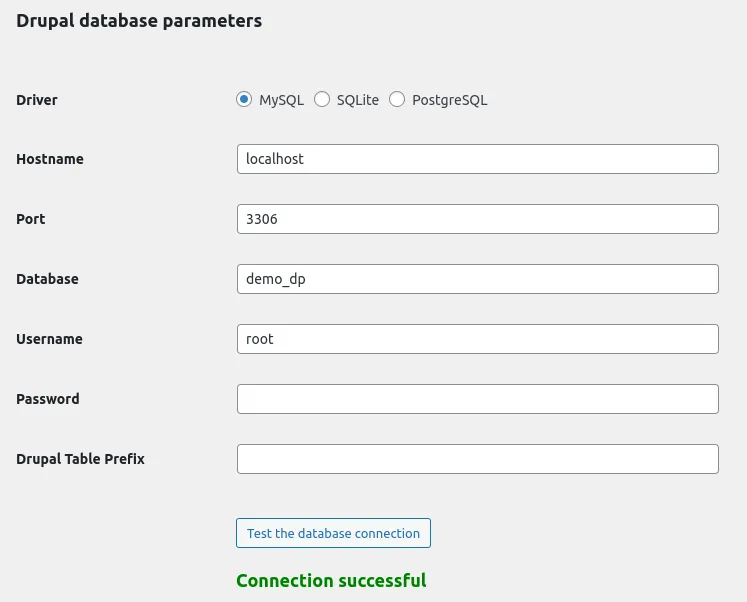The image size is (747, 602).
Task: Choose the SQLite driver option
Action: click(322, 99)
